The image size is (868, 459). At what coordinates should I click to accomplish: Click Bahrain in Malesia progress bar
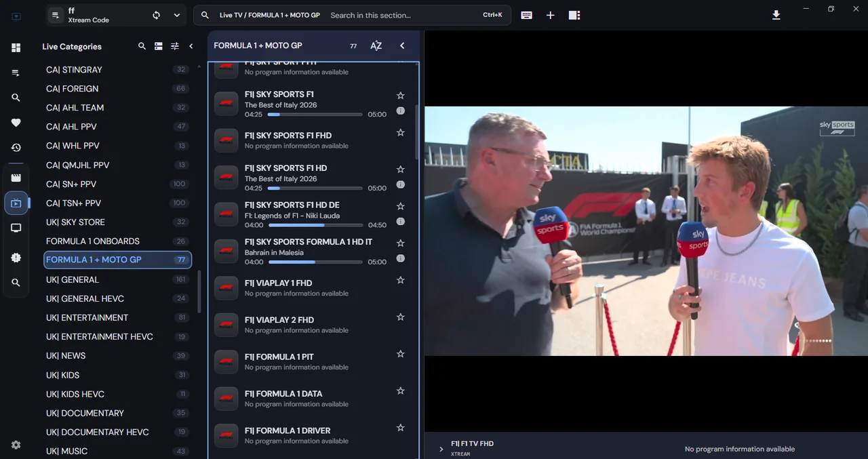tap(315, 262)
